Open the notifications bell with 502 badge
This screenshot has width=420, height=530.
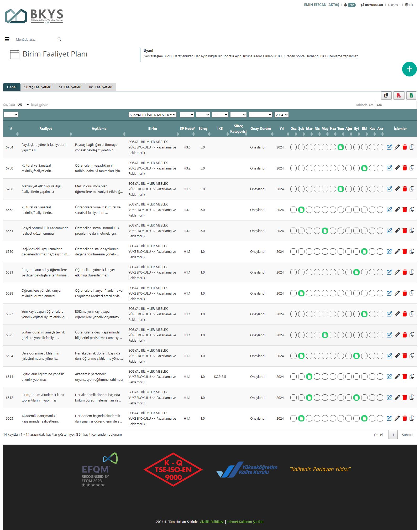tap(349, 5)
